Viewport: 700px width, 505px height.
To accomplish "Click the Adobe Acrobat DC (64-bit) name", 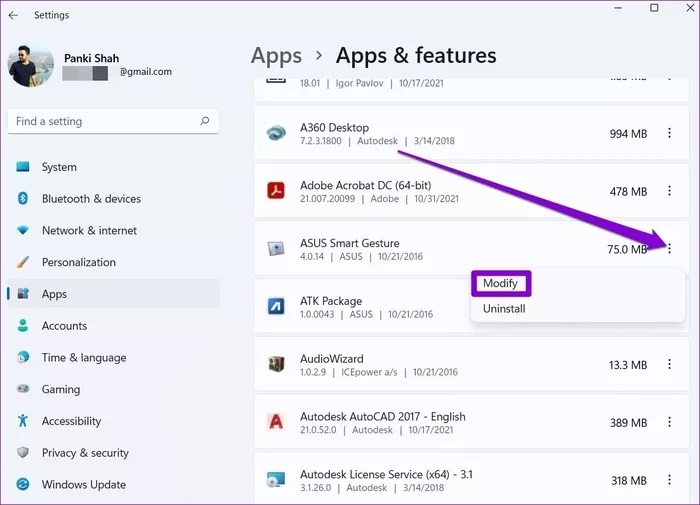I will point(366,185).
